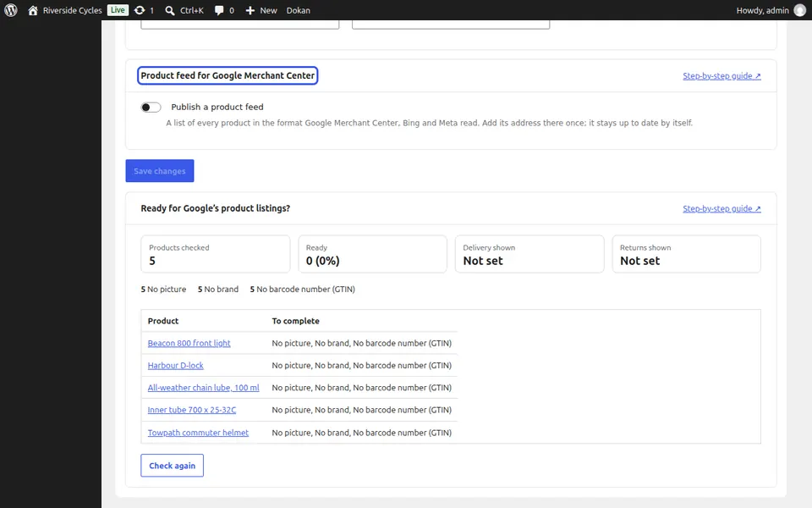812x508 pixels.
Task: Click the search magnifier icon
Action: point(169,10)
